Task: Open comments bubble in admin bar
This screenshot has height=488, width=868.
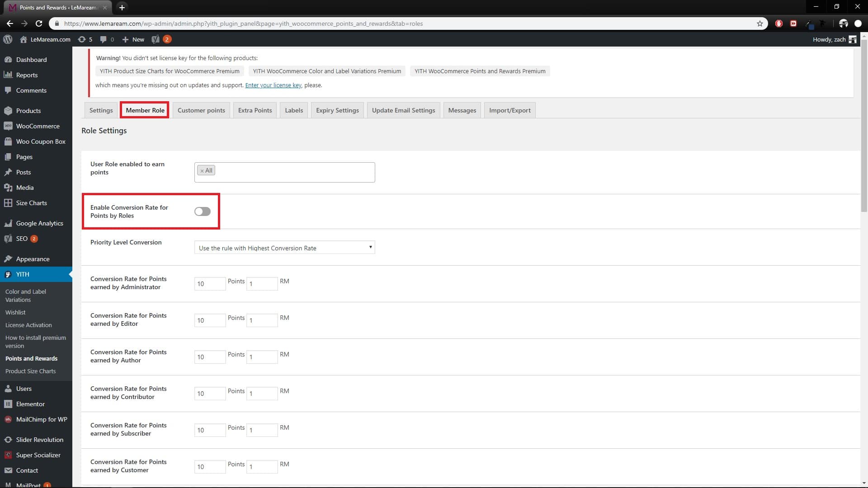Action: pos(107,39)
